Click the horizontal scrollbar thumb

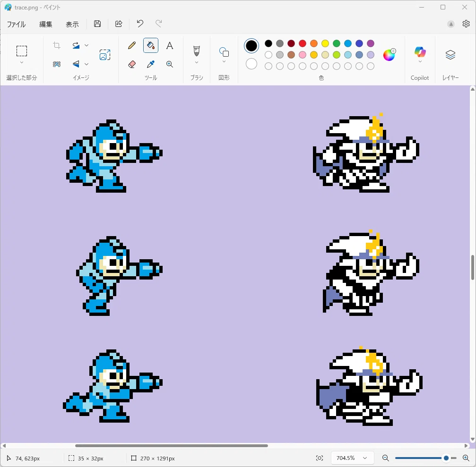172,445
